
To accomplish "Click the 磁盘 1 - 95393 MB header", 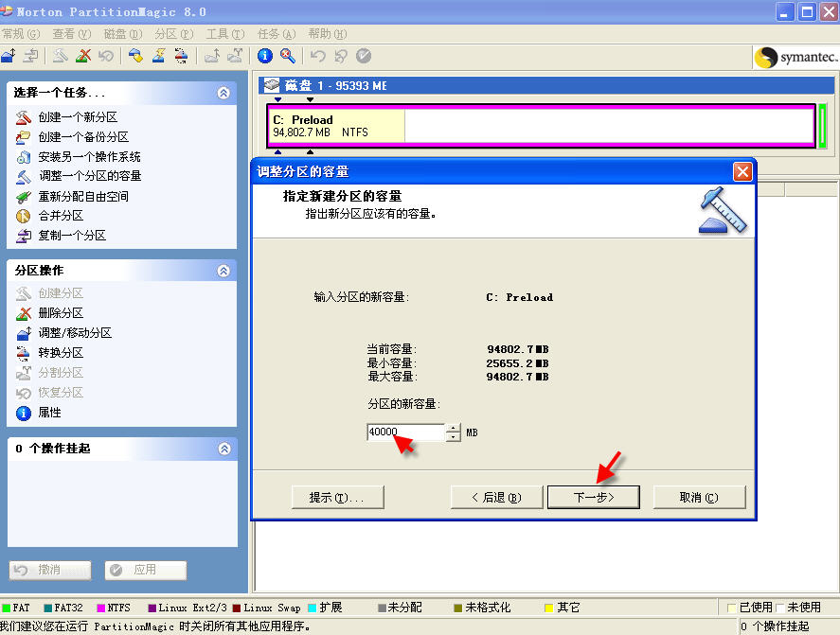I will coord(546,86).
